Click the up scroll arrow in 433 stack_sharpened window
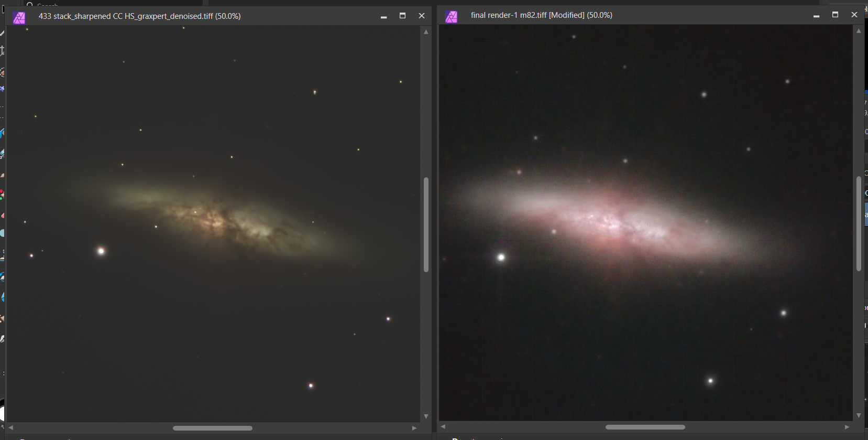Image resolution: width=868 pixels, height=440 pixels. [426, 32]
